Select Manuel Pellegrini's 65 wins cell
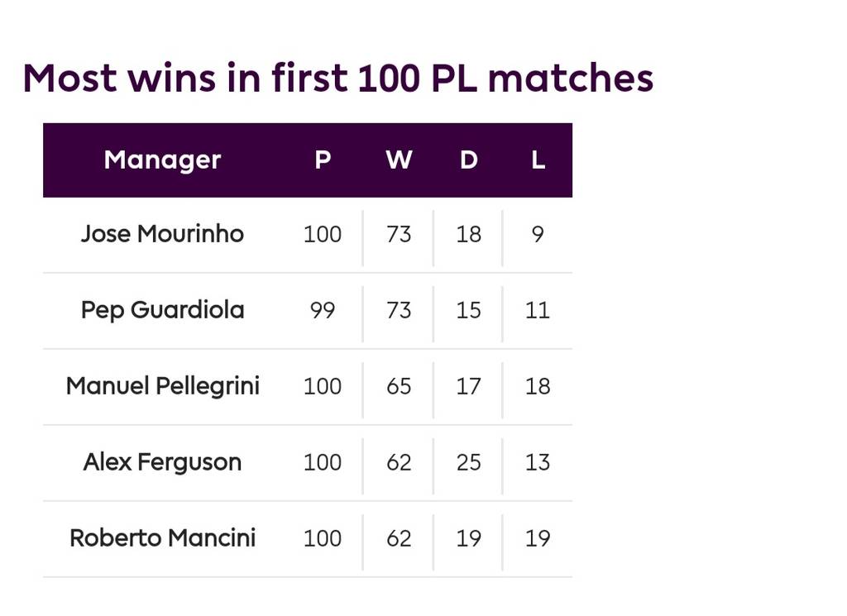 [x=399, y=387]
